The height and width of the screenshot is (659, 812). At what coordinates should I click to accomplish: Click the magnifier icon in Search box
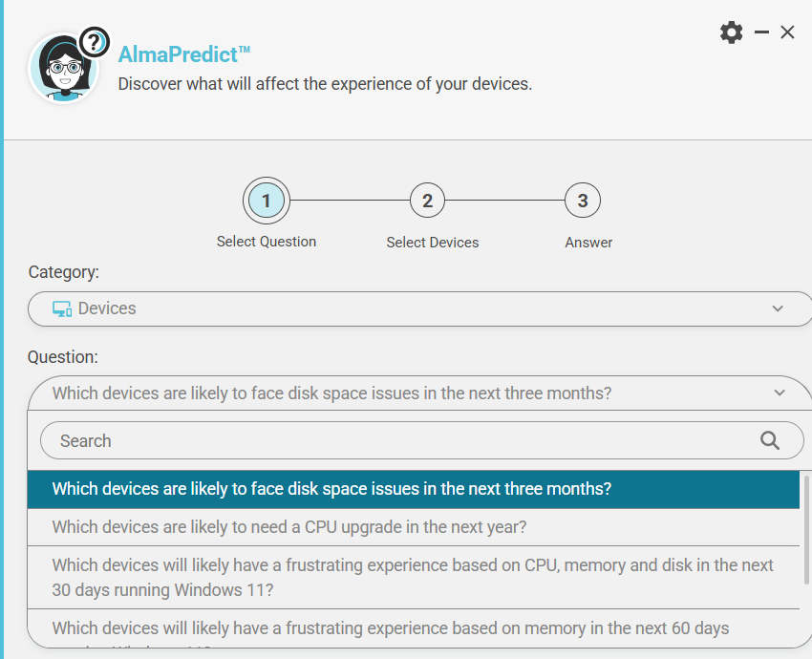click(x=769, y=440)
